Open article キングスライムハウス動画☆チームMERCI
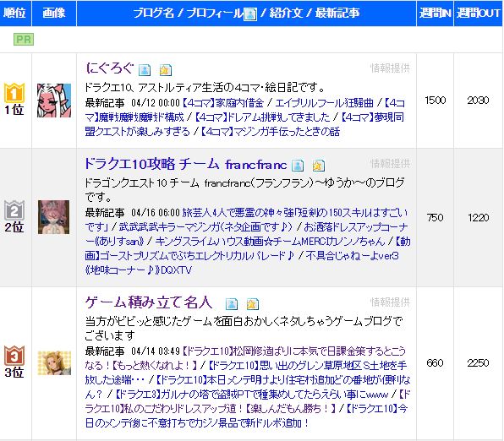Image resolution: width=504 pixels, height=441 pixels. point(270,242)
